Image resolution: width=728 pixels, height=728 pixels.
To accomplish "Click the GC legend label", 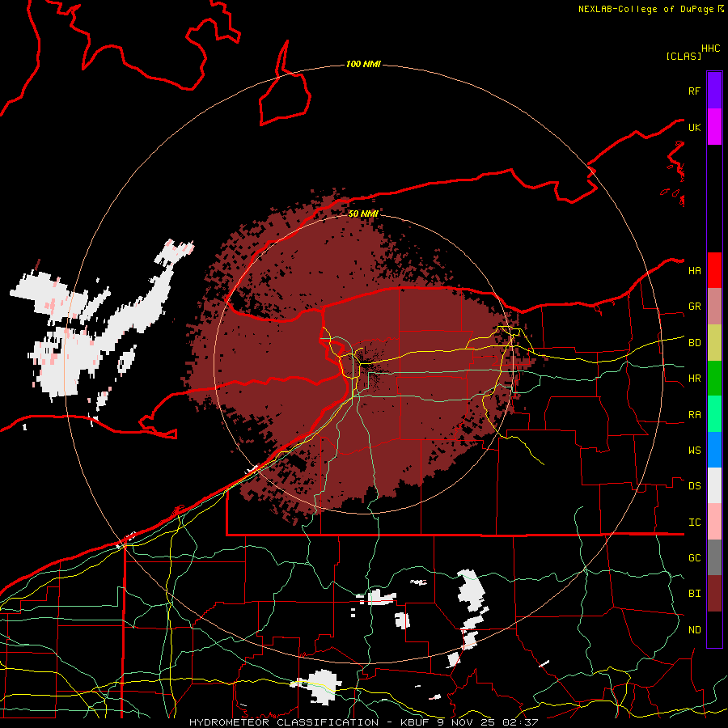I will (694, 558).
